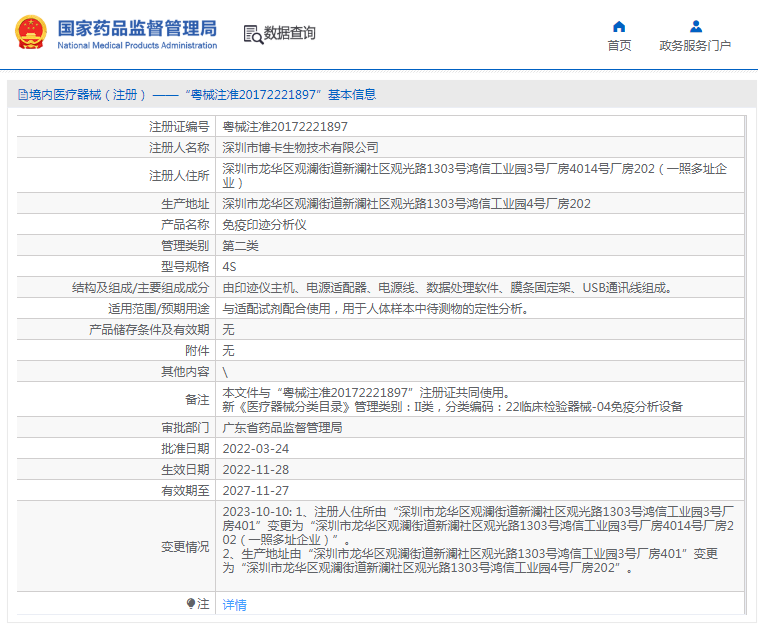Click 第二类 management category value

240,246
